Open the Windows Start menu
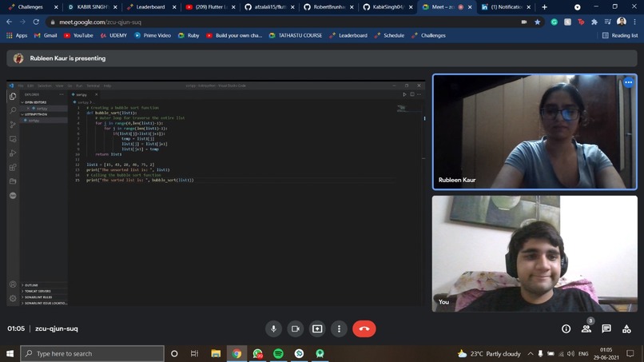 (x=10, y=353)
